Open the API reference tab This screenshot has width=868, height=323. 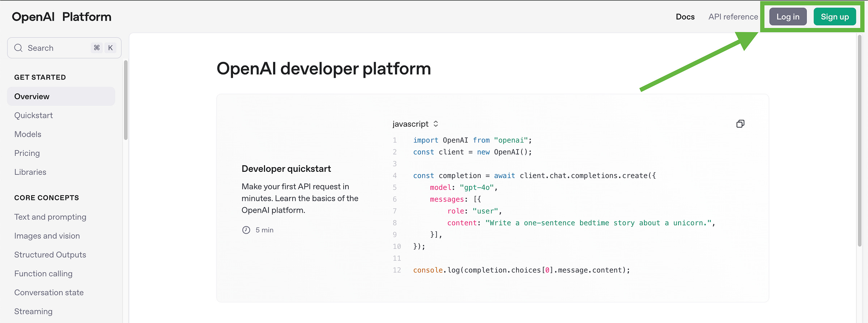733,17
